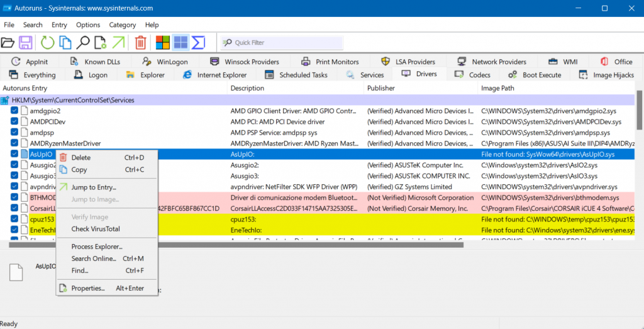Sort by Autoruns Entry column header

114,88
